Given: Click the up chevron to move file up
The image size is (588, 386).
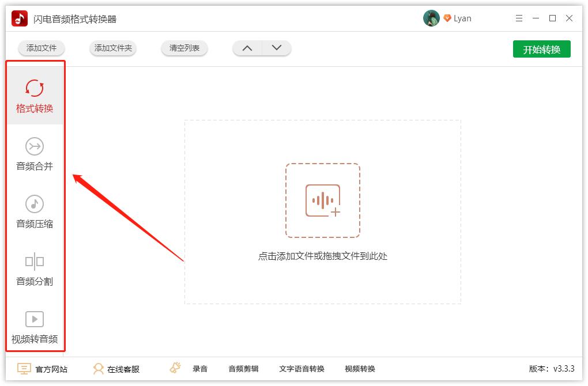Looking at the screenshot, I should [x=247, y=48].
